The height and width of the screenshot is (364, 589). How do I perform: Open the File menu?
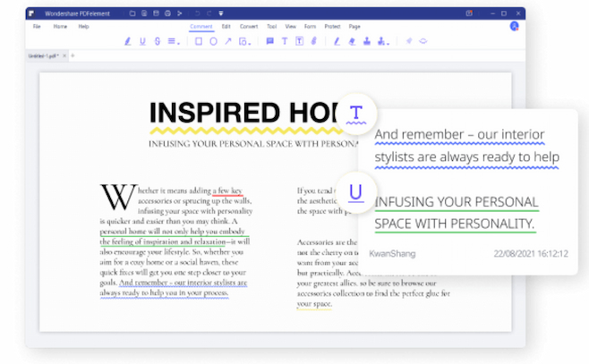click(x=37, y=27)
